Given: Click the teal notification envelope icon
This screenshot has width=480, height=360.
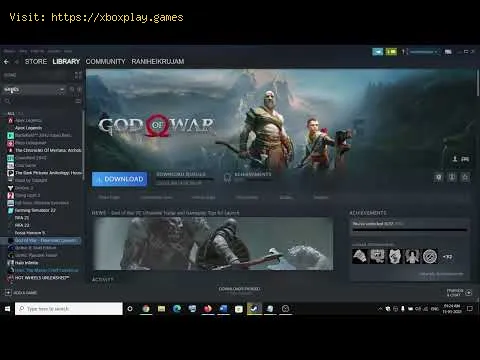Looking at the screenshot, I should [378, 52].
